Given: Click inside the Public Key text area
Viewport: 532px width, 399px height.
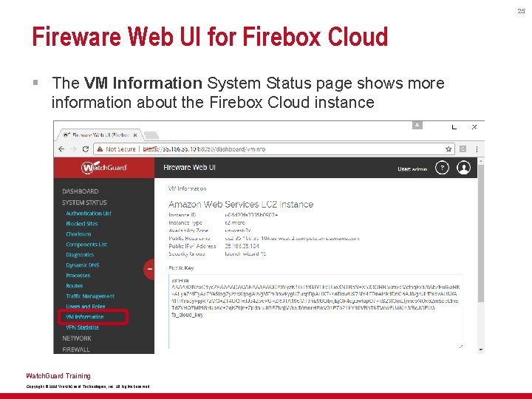Looking at the screenshot, I should click(x=316, y=312).
